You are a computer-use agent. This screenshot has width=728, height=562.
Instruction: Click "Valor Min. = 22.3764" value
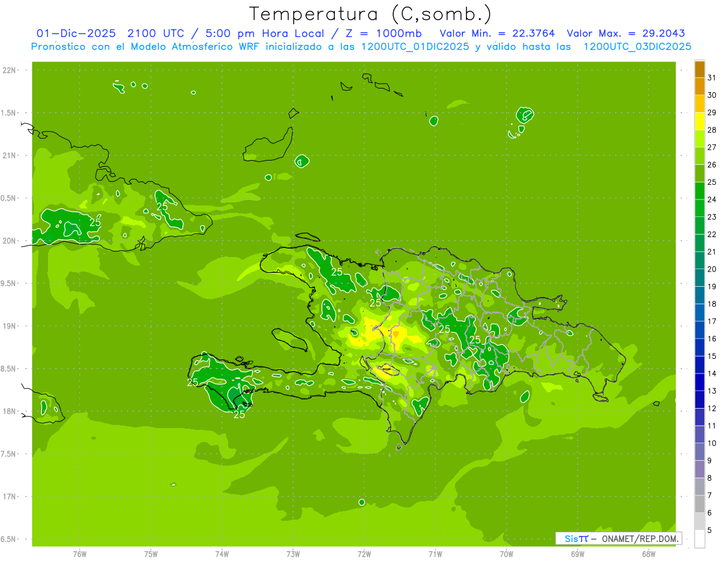497,33
